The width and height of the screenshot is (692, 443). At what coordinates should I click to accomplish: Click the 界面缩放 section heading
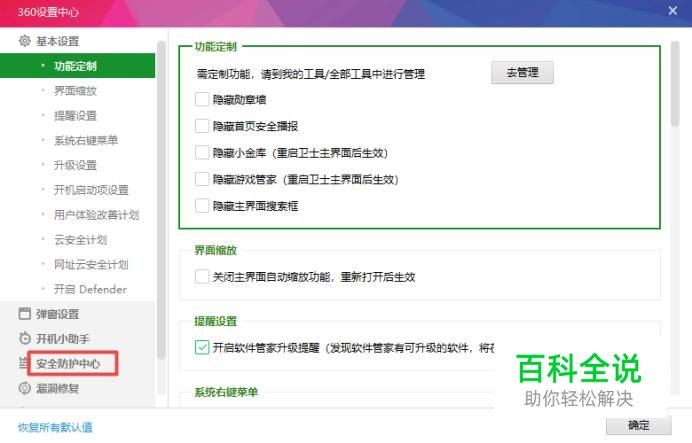tap(215, 250)
